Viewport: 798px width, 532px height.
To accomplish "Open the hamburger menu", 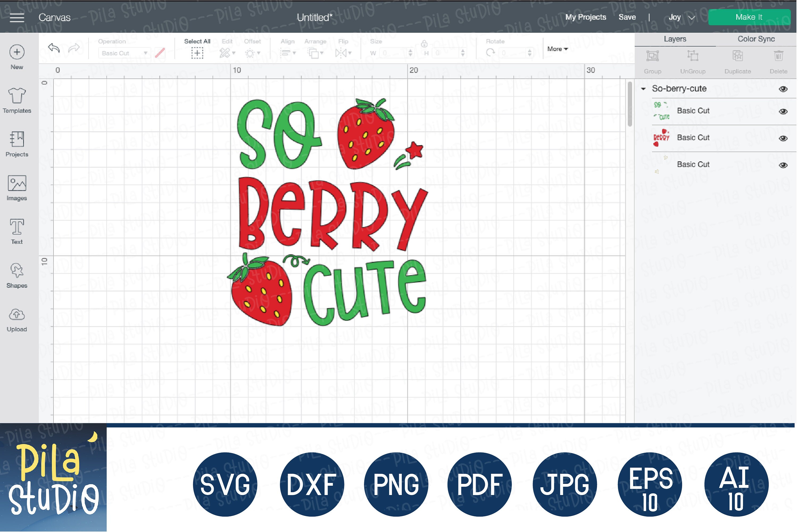I will tap(16, 18).
